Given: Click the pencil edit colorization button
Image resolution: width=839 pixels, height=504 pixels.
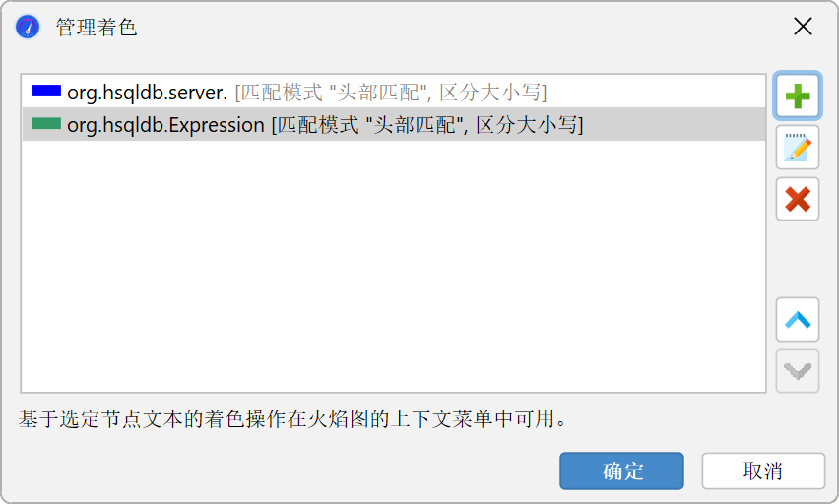Looking at the screenshot, I should point(798,148).
